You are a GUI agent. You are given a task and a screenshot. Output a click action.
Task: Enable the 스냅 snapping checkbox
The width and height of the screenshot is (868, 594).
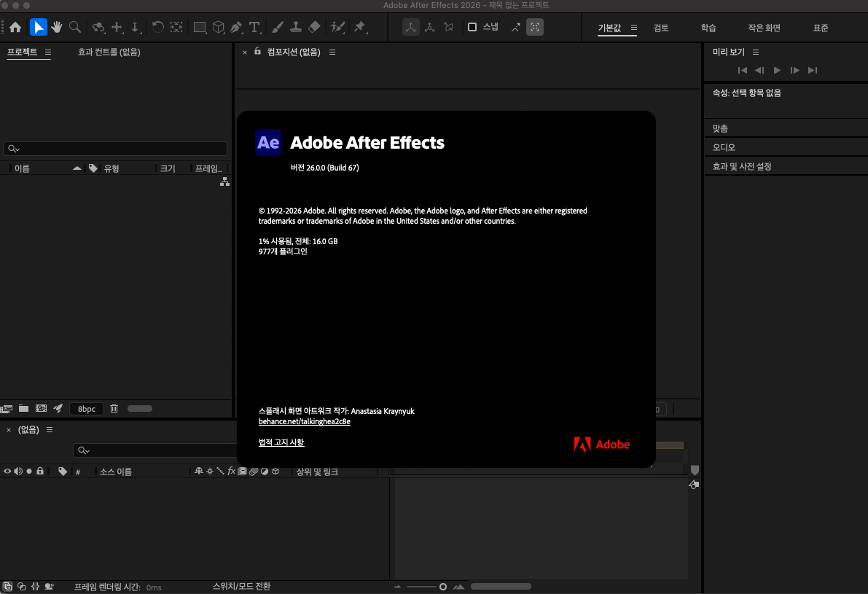(472, 28)
